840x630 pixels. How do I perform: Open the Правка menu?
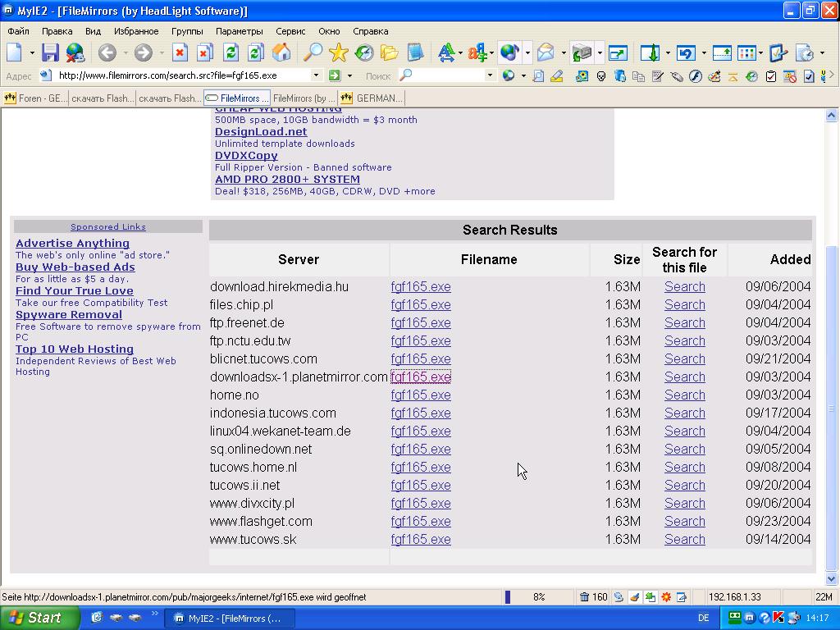[x=57, y=31]
